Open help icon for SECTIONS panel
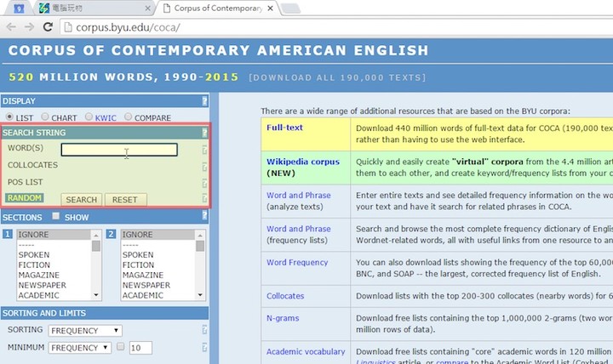The width and height of the screenshot is (613, 364). [204, 216]
